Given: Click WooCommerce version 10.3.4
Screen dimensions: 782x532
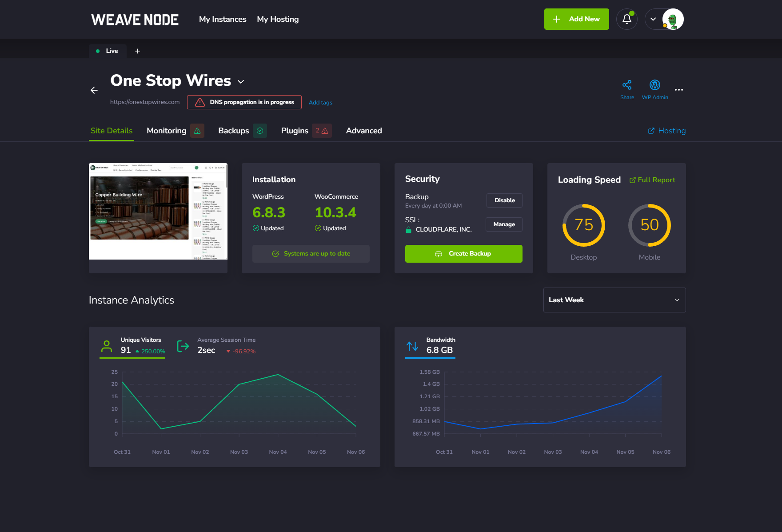Looking at the screenshot, I should [x=335, y=212].
